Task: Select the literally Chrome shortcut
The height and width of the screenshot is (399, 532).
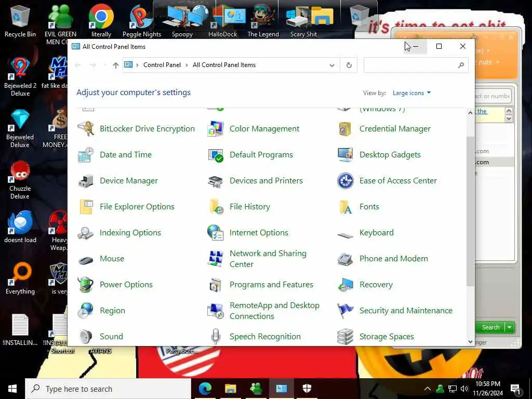Action: click(x=101, y=22)
